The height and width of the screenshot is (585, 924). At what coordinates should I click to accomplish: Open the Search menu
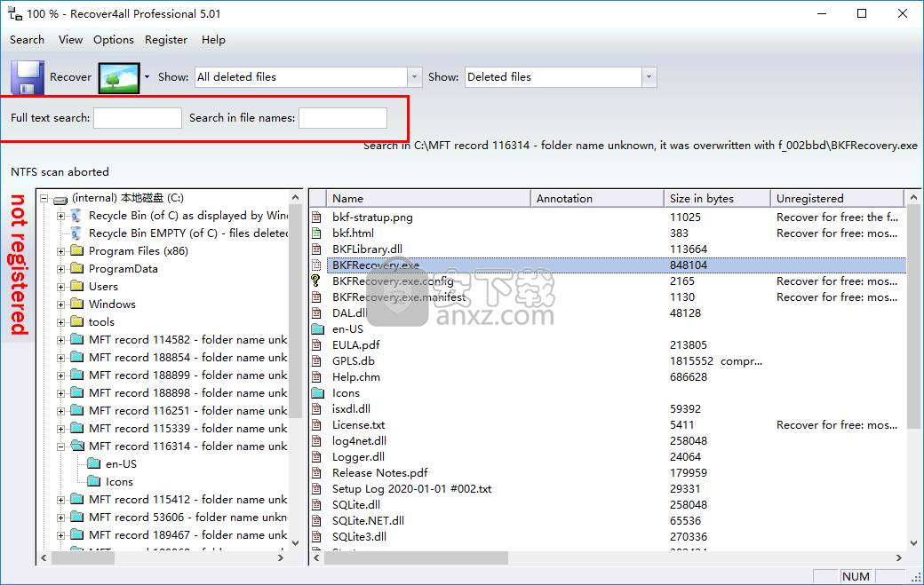click(28, 39)
